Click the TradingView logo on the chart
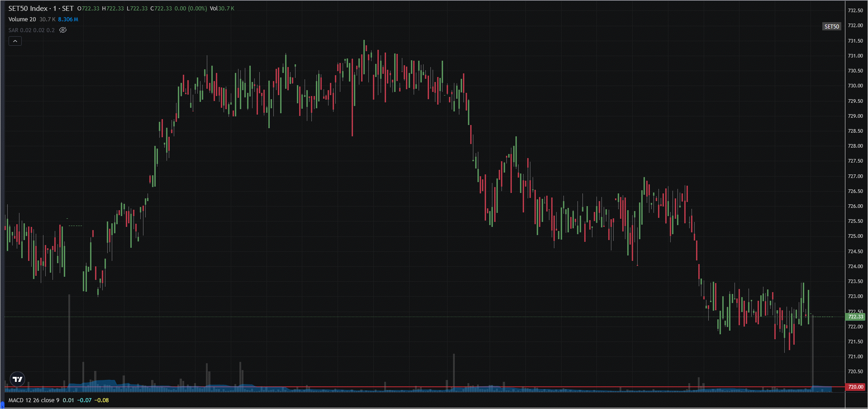868x409 pixels. tap(17, 379)
